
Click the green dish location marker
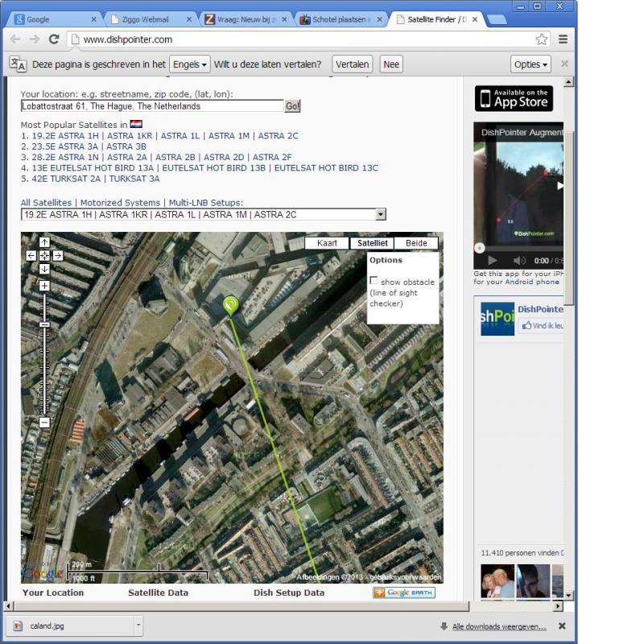231,305
